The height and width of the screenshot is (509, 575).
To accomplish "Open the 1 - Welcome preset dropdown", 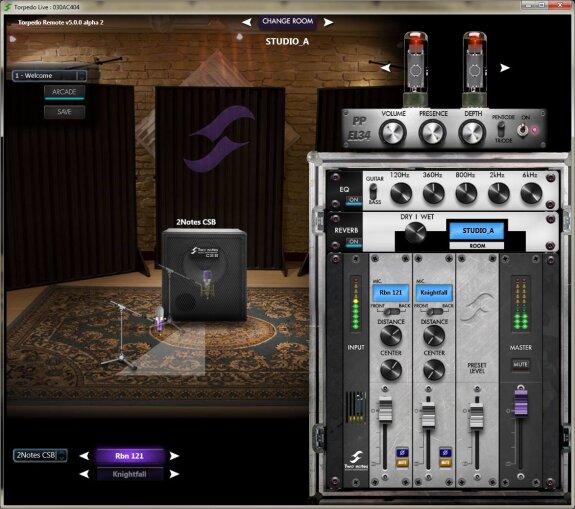I will (50, 76).
